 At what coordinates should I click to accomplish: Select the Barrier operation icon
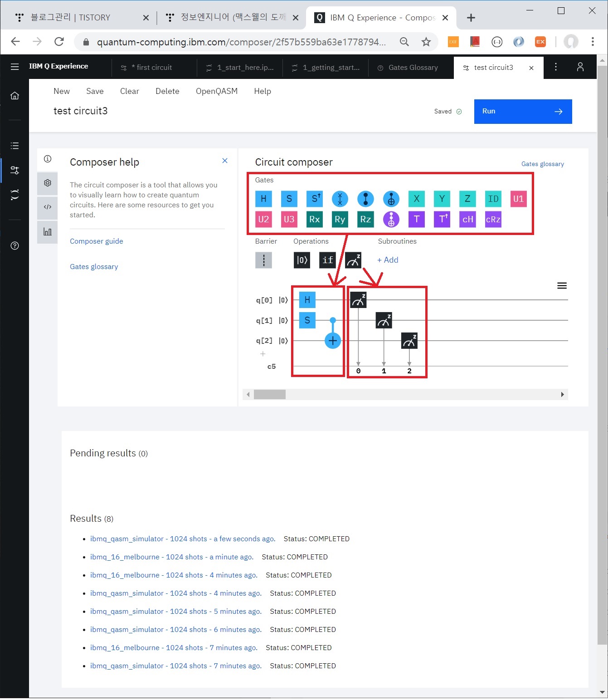click(x=263, y=260)
